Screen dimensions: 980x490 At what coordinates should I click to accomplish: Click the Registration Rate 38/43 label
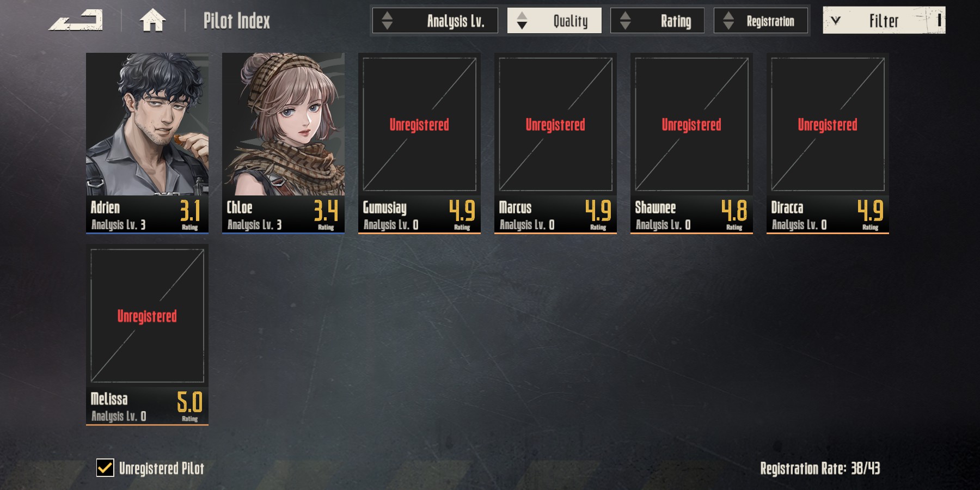click(x=820, y=468)
